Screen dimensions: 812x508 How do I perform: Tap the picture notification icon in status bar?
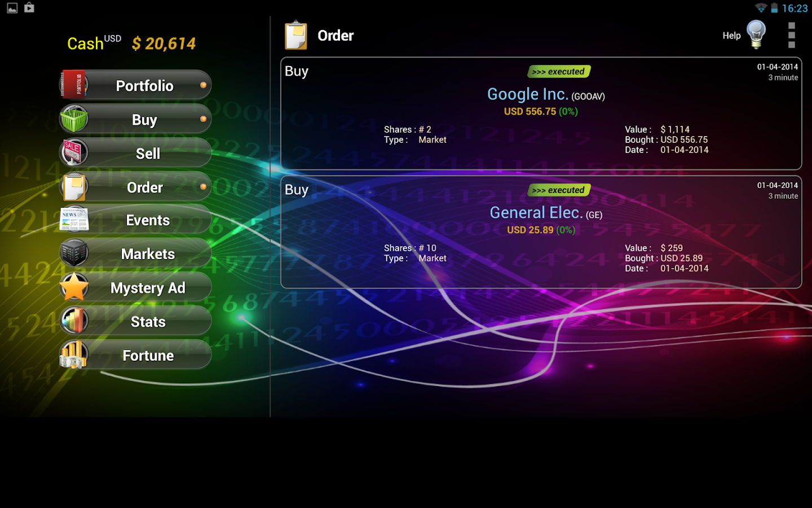click(x=12, y=8)
